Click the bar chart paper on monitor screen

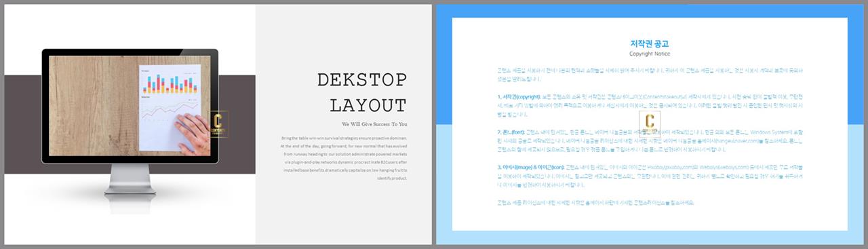point(170,107)
